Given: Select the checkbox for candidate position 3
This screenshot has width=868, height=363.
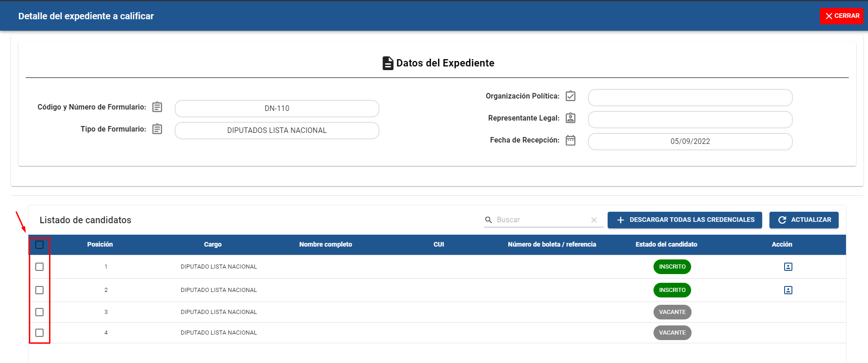Looking at the screenshot, I should coord(39,312).
